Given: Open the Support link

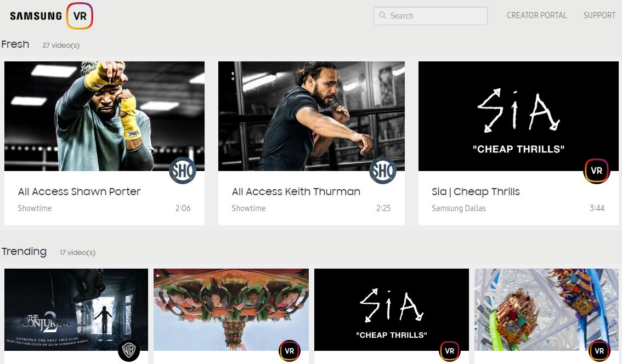Looking at the screenshot, I should pyautogui.click(x=600, y=15).
